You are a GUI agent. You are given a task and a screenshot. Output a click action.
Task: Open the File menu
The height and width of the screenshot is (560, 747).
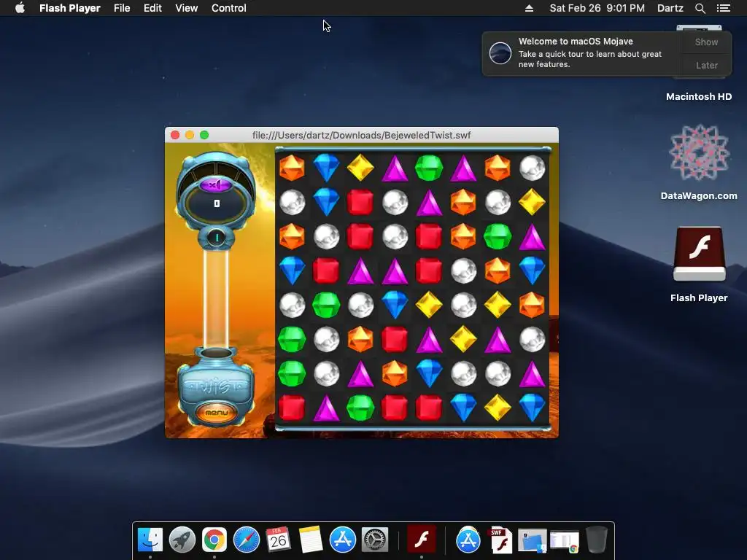click(x=122, y=8)
